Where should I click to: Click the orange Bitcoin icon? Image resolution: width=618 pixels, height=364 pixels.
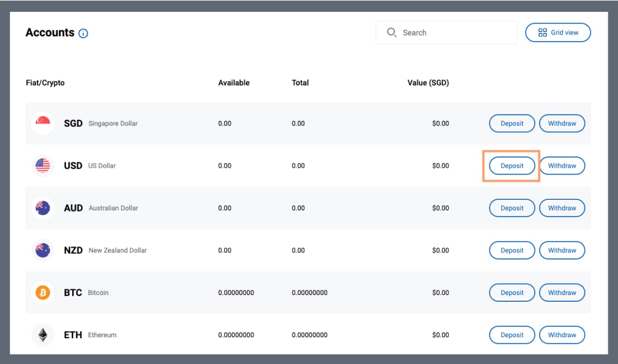[x=43, y=292]
